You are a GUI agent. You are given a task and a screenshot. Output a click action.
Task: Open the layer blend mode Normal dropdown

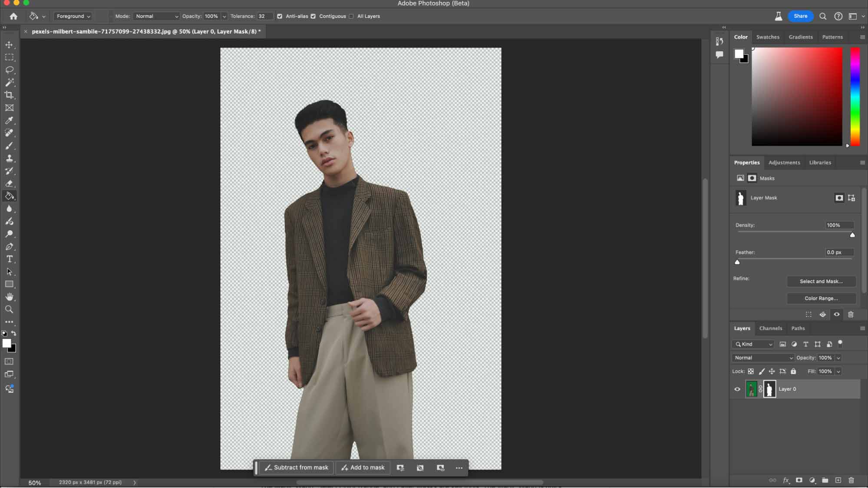763,358
